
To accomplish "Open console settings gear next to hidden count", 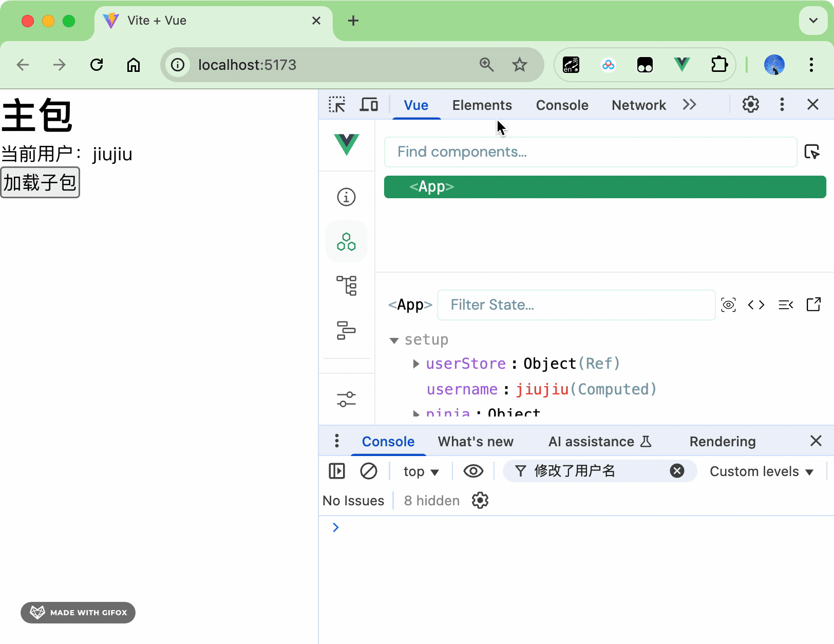I will tap(480, 500).
